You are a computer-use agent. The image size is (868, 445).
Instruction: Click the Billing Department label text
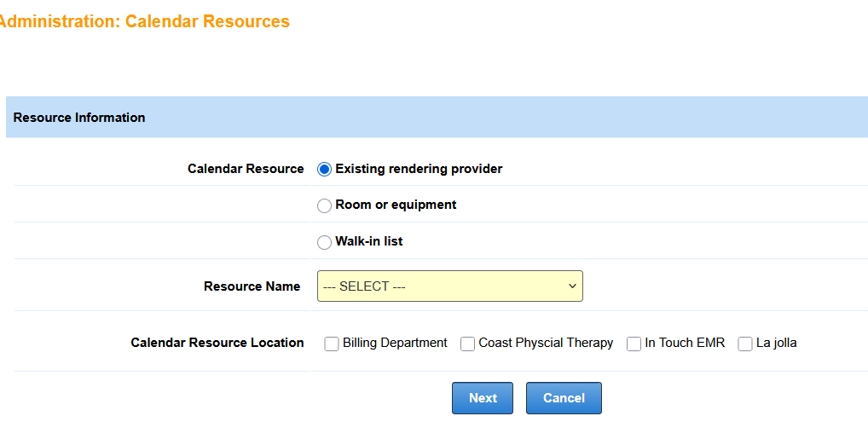[395, 343]
